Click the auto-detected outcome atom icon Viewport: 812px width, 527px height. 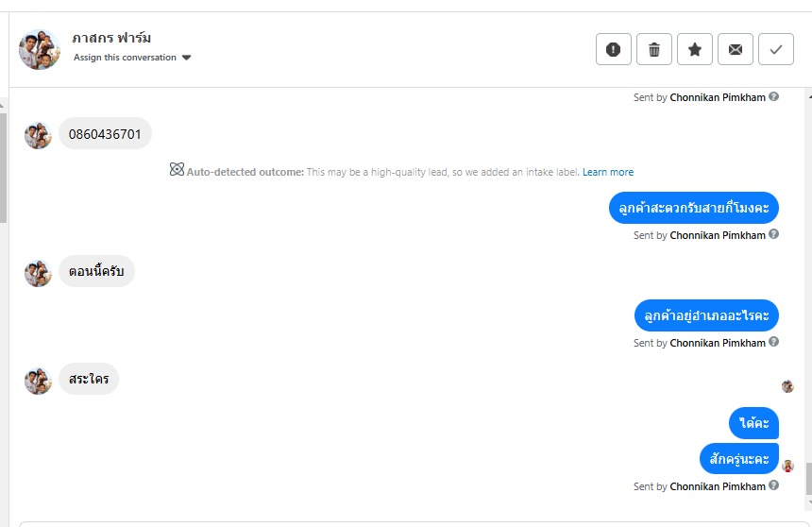[177, 170]
